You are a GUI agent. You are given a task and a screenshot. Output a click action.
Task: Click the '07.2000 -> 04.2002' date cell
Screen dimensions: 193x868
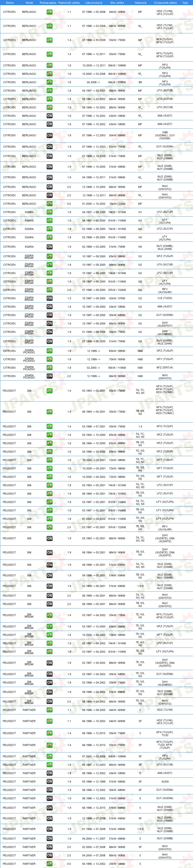pos(94,519)
